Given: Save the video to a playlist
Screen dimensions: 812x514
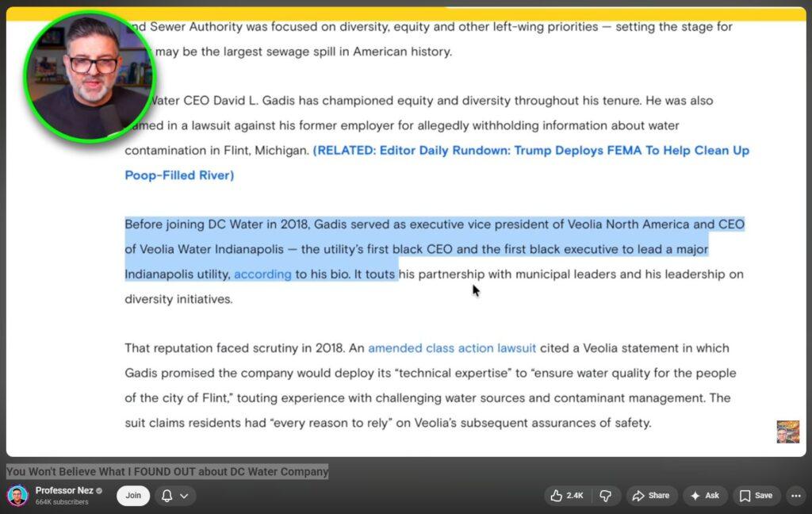Looking at the screenshot, I should tap(756, 496).
